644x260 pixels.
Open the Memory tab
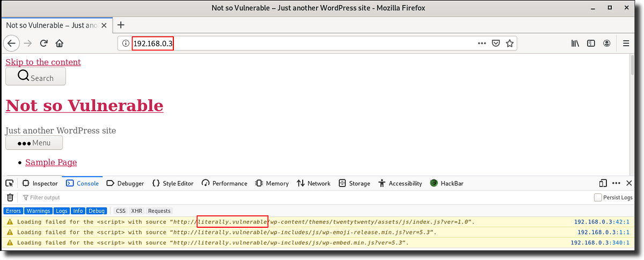point(272,183)
